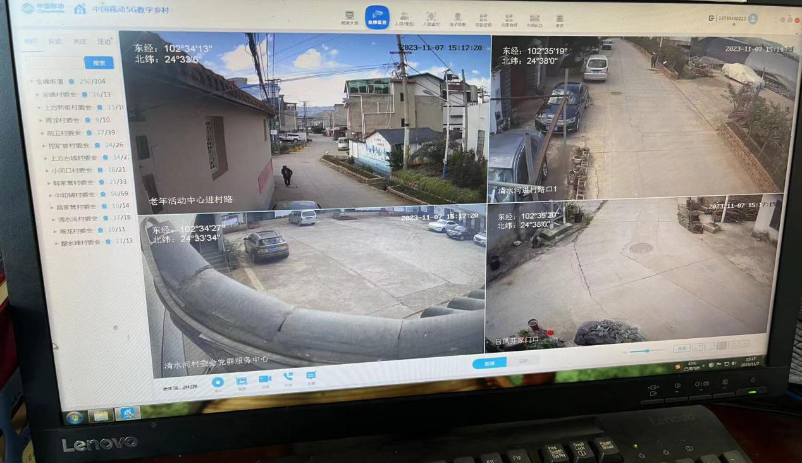Click the snapshot picture icon under the video grid

point(241,382)
